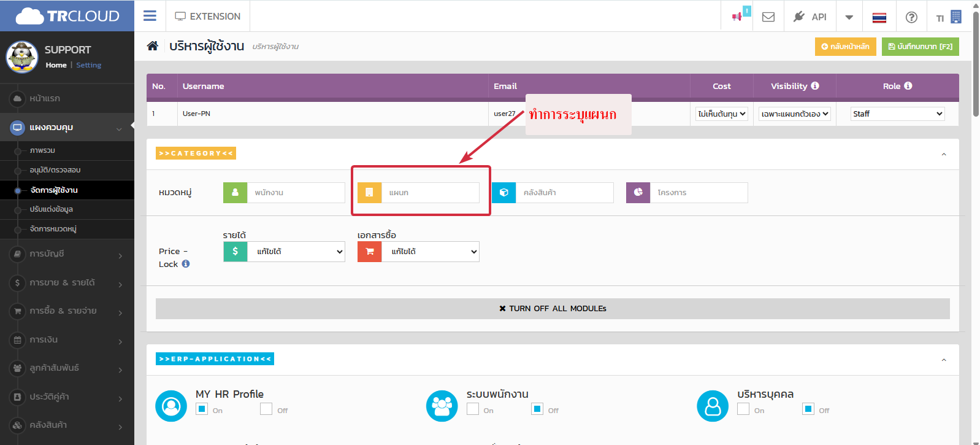Open the Role dropdown showing Staff

(897, 114)
